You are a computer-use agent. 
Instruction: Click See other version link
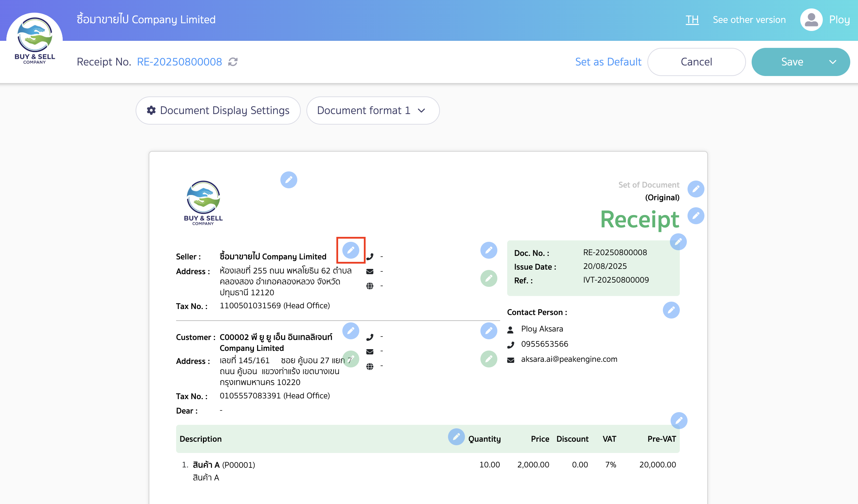[x=749, y=20]
